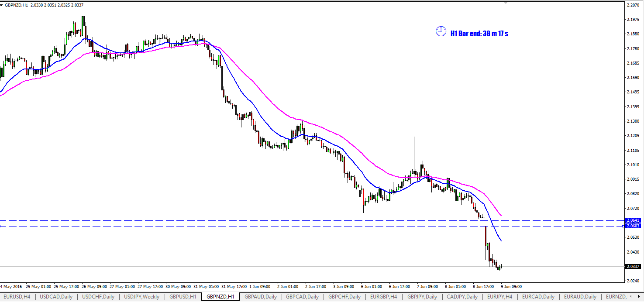Click the 2.2070 price scale value

(633, 5)
